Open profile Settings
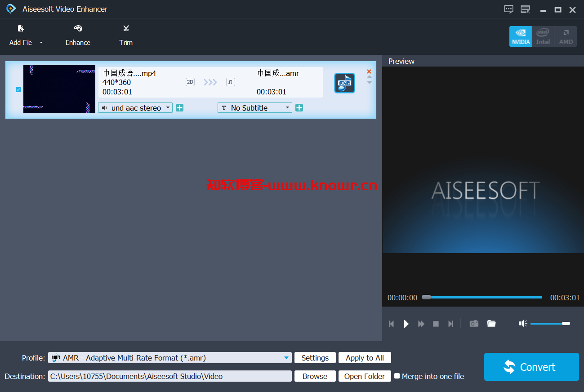Screen dimensions: 584x392 click(x=315, y=358)
